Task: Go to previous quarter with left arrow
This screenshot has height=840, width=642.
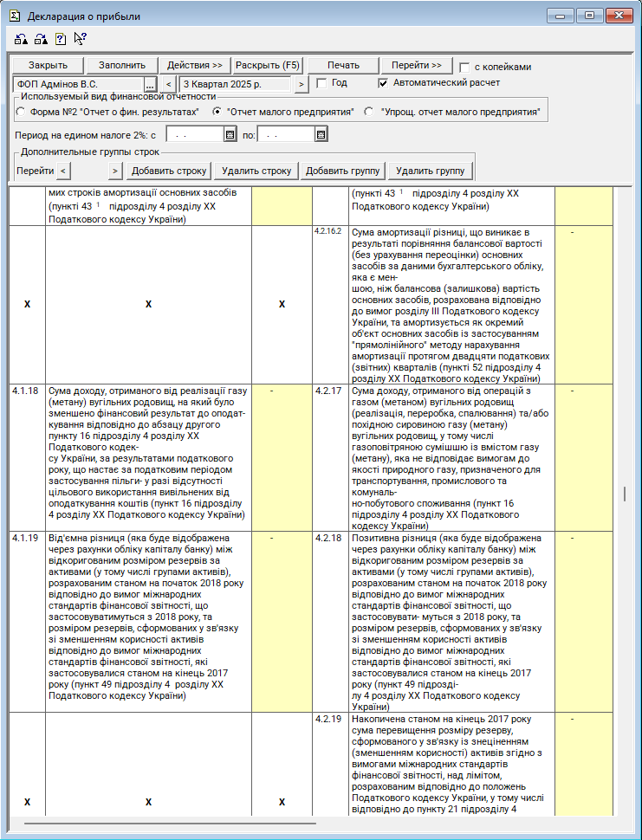Action: point(170,85)
